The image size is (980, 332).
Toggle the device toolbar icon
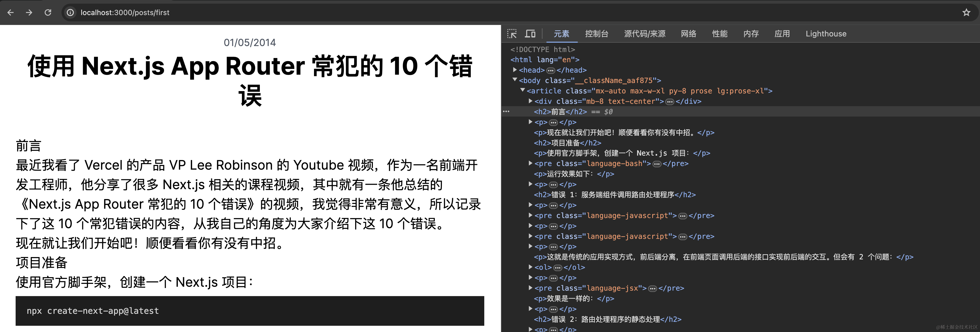pos(530,34)
